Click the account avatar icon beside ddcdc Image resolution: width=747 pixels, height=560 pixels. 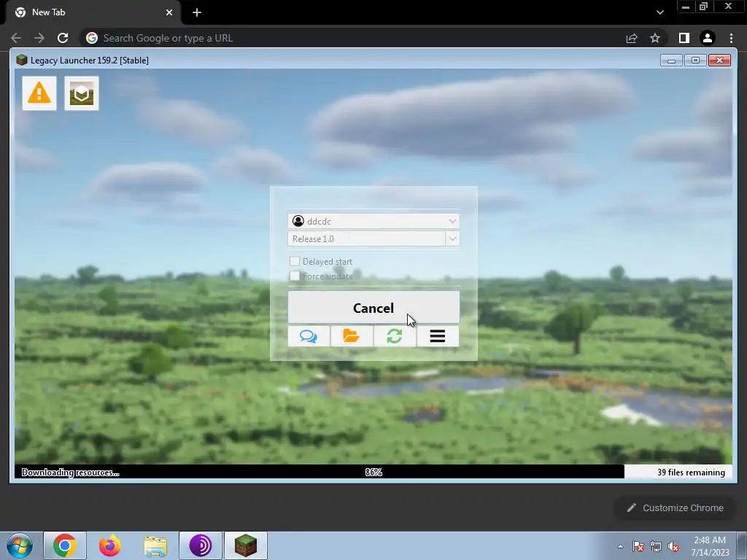298,221
